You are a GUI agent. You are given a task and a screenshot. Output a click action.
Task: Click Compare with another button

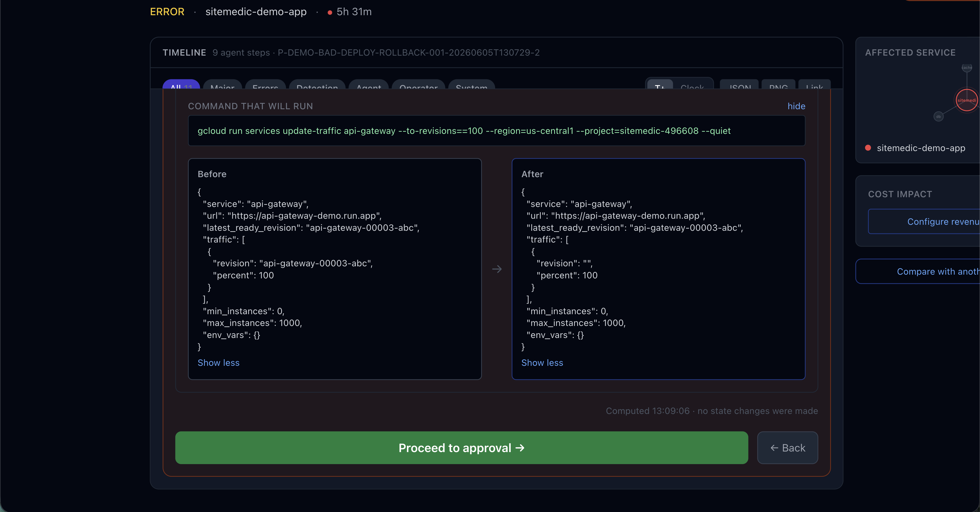pyautogui.click(x=918, y=271)
